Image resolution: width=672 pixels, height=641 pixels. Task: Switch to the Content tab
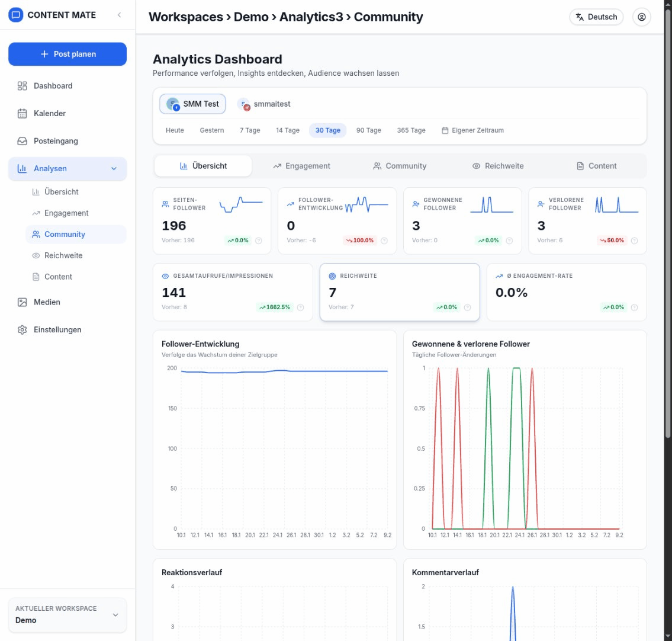coord(596,166)
